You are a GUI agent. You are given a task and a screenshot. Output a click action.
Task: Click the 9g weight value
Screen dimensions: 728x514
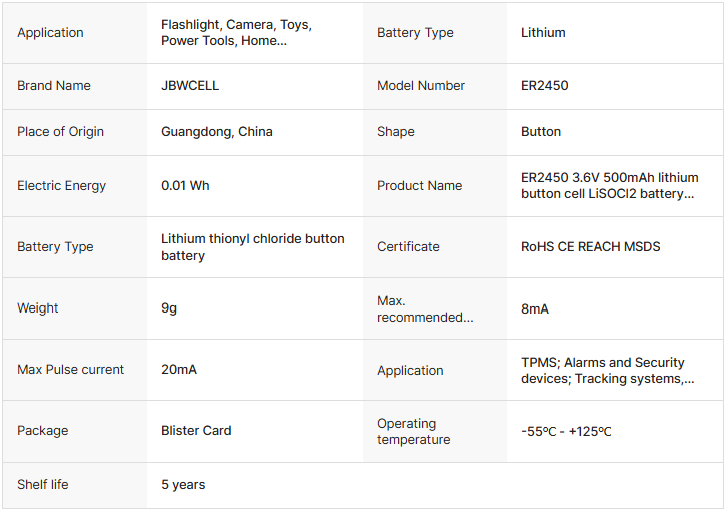tap(169, 309)
